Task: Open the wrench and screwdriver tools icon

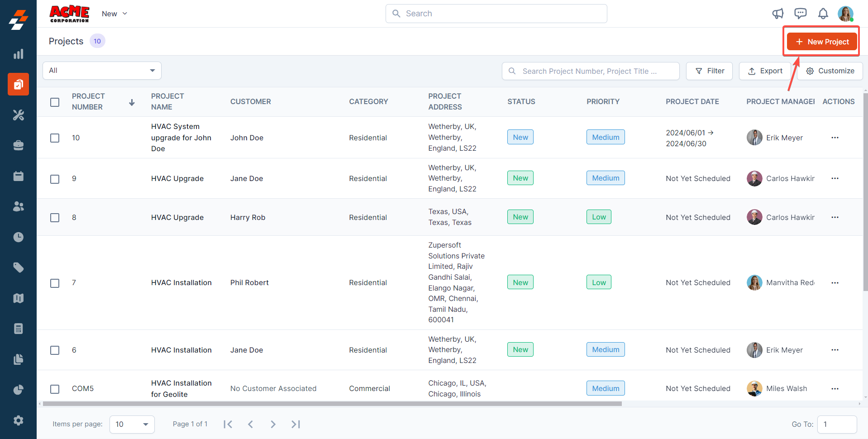Action: click(18, 115)
